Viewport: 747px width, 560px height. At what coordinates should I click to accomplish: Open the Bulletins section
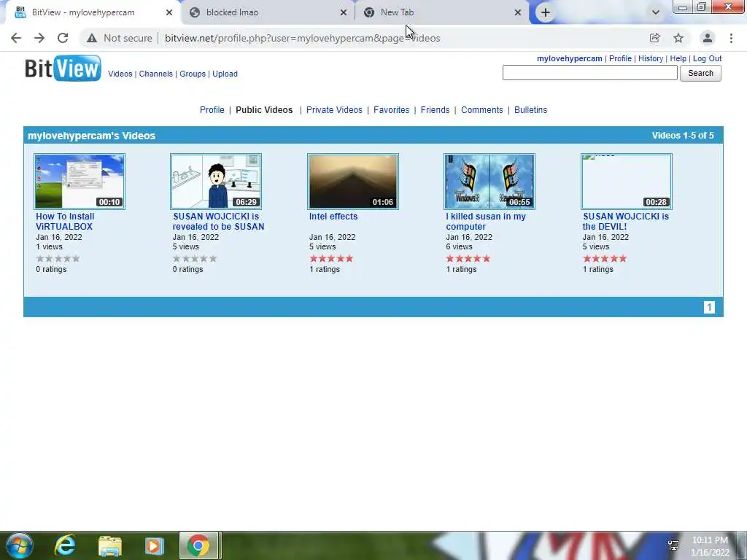pos(531,110)
